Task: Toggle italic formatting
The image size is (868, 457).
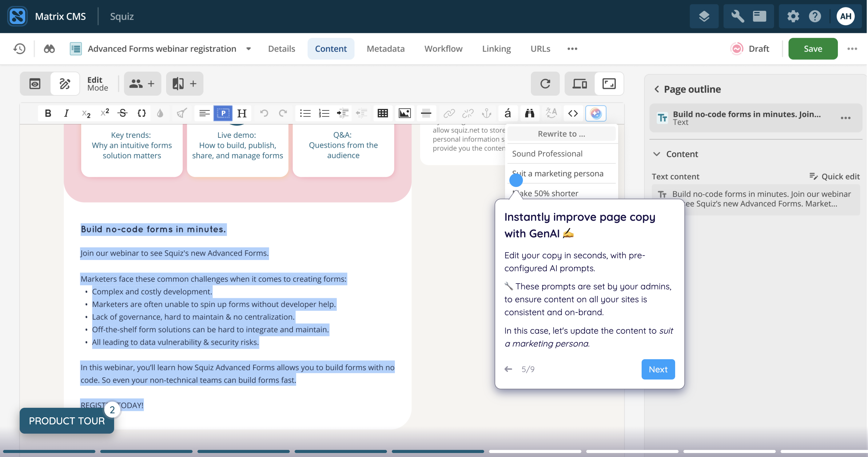Action: pos(66,113)
